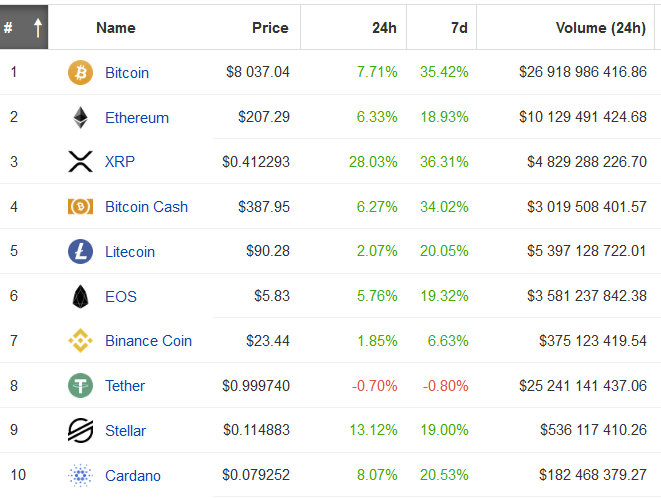Sort table by Name column header
Image resolution: width=661 pixels, height=498 pixels.
click(x=116, y=28)
